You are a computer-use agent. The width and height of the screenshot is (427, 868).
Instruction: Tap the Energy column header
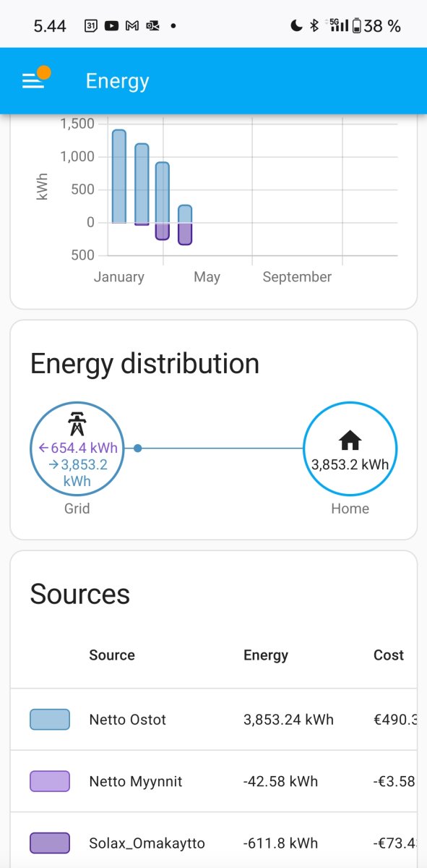[266, 655]
